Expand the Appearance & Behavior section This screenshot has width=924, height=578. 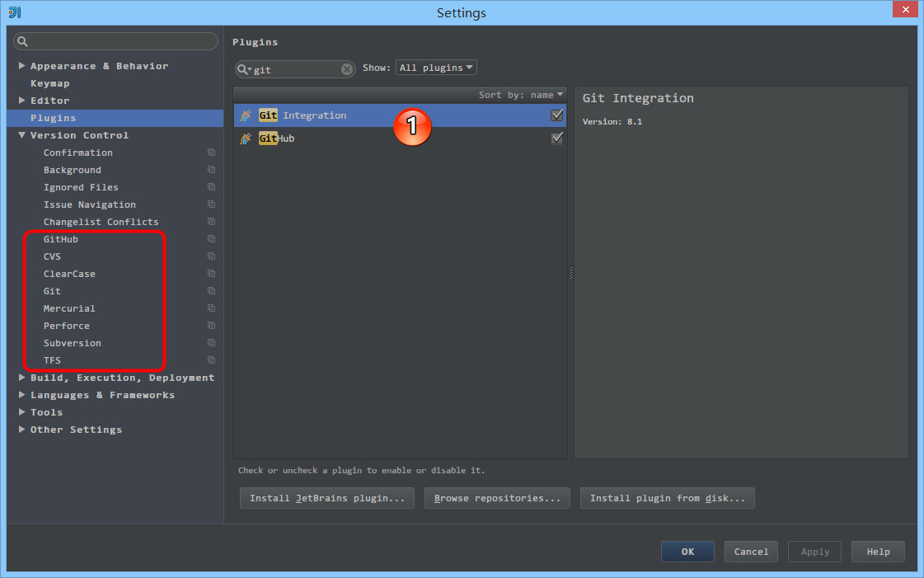point(21,65)
